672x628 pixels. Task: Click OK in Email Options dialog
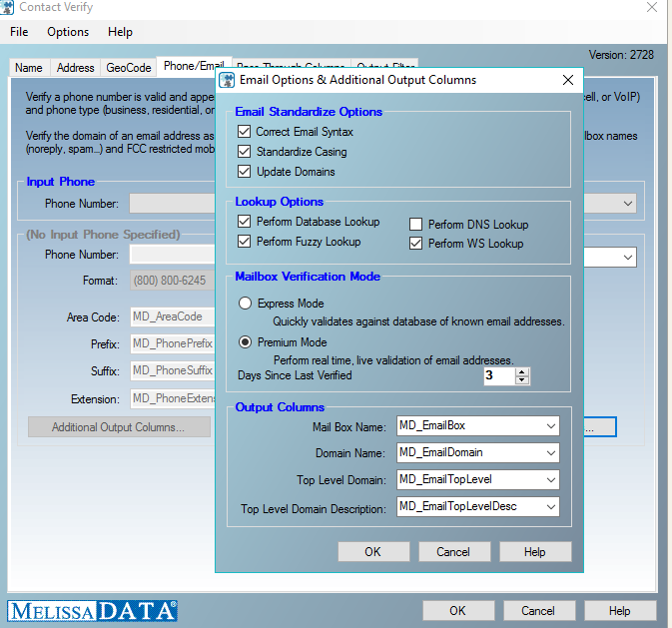pos(373,552)
